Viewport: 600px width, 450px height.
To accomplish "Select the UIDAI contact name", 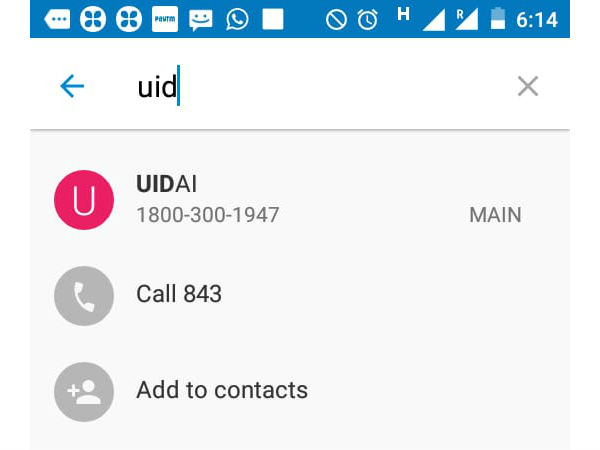I will [x=166, y=184].
